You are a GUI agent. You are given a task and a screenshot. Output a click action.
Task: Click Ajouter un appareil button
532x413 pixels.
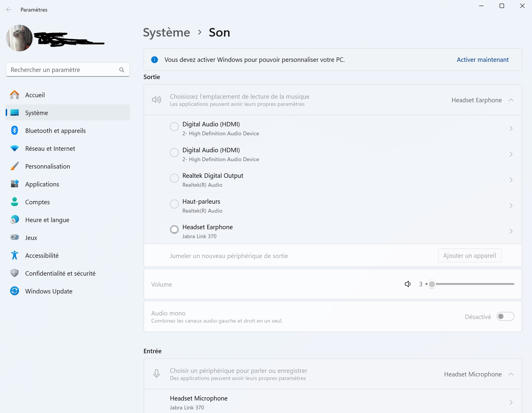(469, 256)
